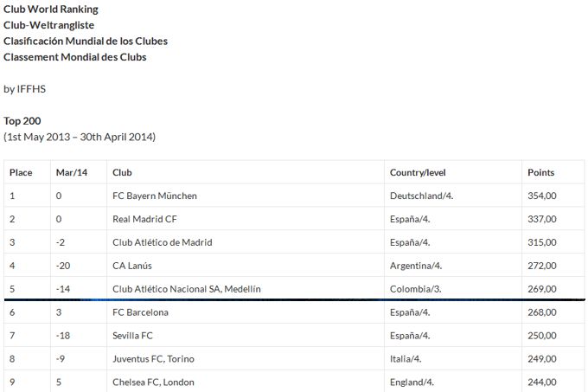Click the Deutschland/4. country cell
588x392 pixels.
422,196
